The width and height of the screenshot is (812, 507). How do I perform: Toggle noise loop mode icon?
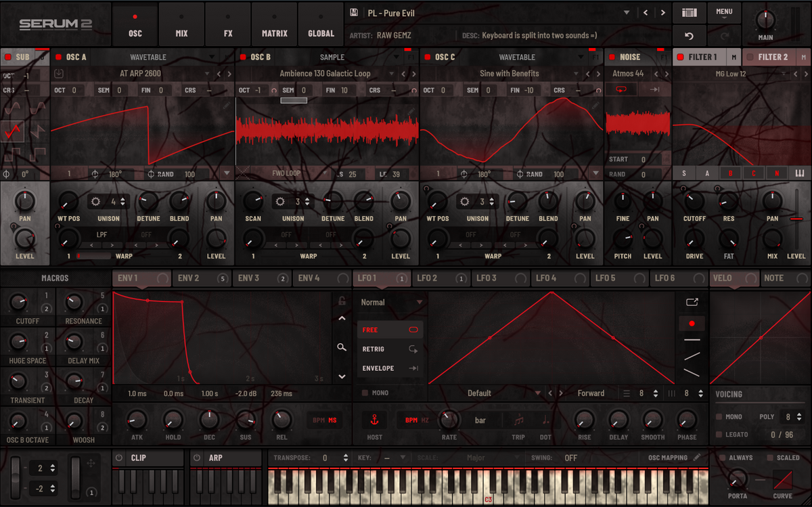(621, 89)
